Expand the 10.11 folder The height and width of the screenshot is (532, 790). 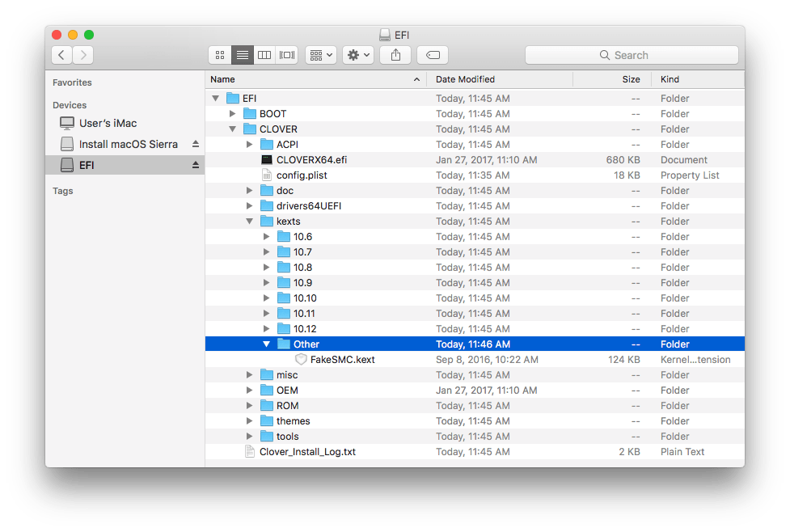point(267,314)
